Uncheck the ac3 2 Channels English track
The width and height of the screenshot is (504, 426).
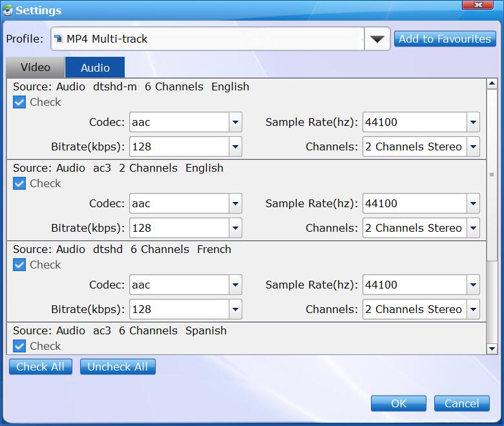(19, 183)
